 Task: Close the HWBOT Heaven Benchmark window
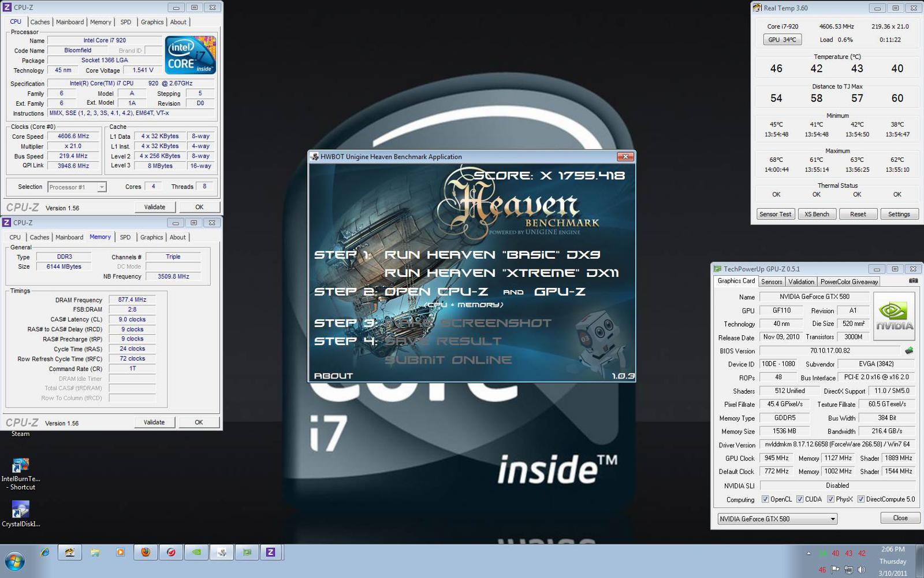coord(625,157)
